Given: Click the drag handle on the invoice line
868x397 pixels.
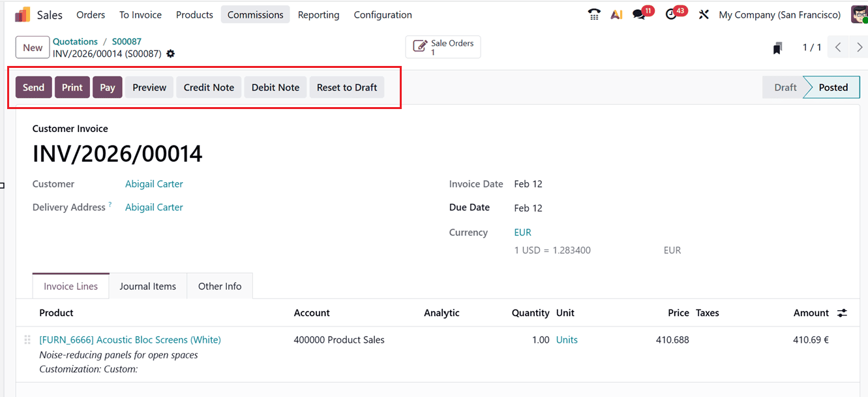Looking at the screenshot, I should coord(26,340).
